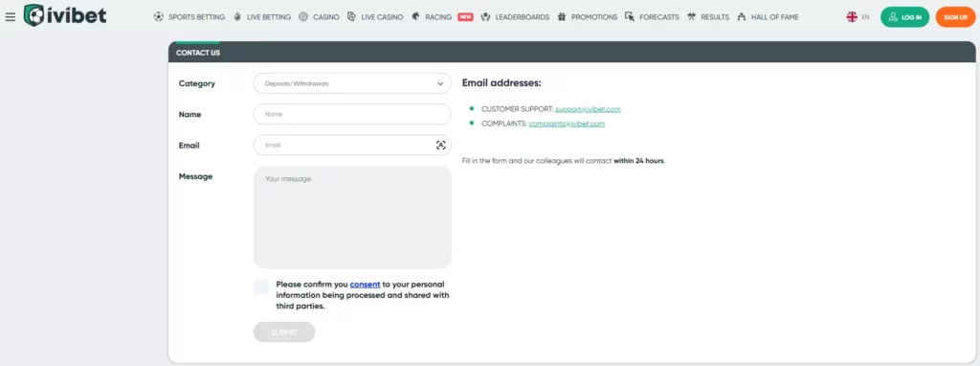Image resolution: width=980 pixels, height=366 pixels.
Task: Open the consent link
Action: (x=365, y=284)
